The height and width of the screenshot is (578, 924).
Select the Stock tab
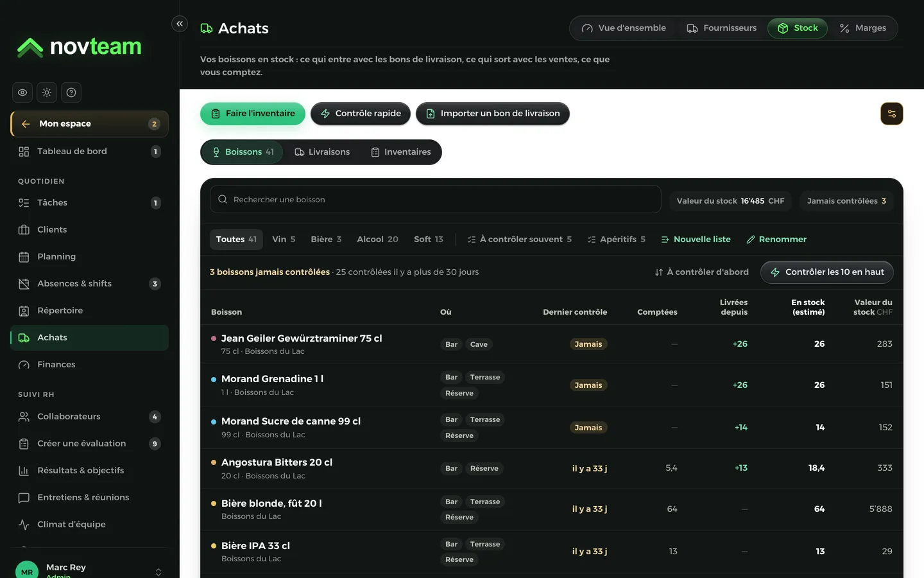coord(798,28)
